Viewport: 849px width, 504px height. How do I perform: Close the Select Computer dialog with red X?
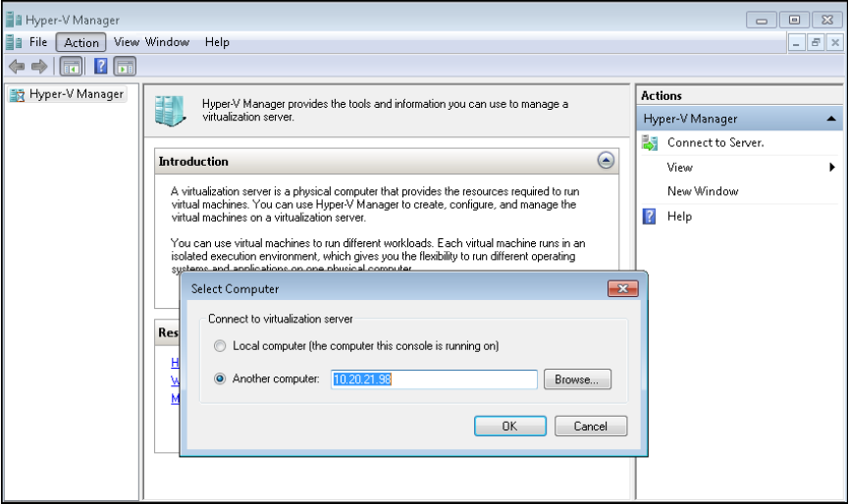point(622,288)
